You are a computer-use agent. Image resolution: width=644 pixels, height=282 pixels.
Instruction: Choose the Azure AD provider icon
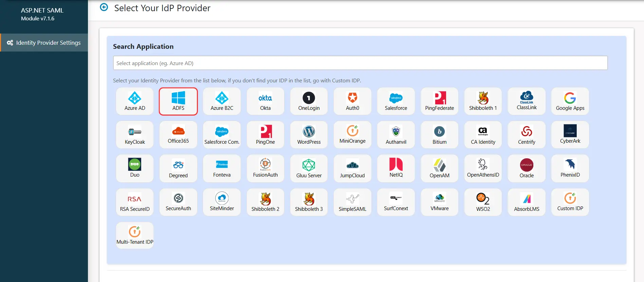[135, 101]
